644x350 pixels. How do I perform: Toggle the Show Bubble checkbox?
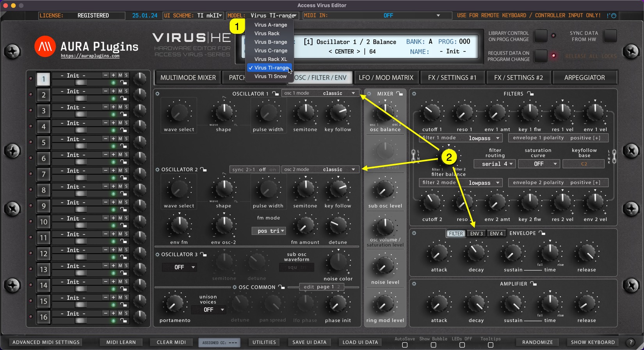pyautogui.click(x=433, y=345)
